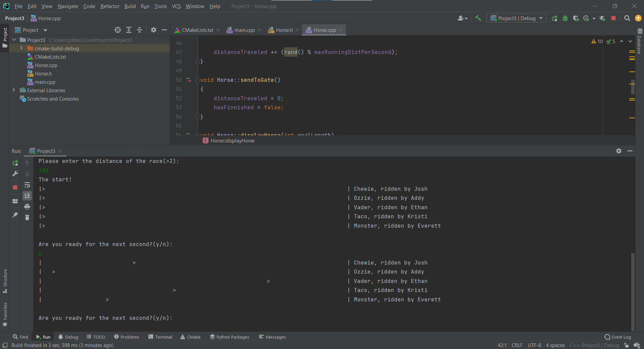The width and height of the screenshot is (644, 349).
Task: Open the Python Packages tool window
Action: click(x=229, y=337)
